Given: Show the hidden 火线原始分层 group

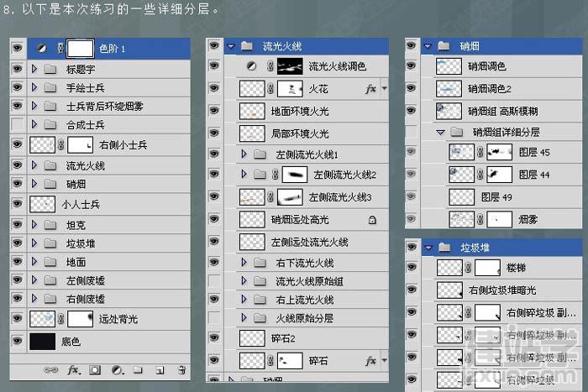Looking at the screenshot, I should [214, 318].
